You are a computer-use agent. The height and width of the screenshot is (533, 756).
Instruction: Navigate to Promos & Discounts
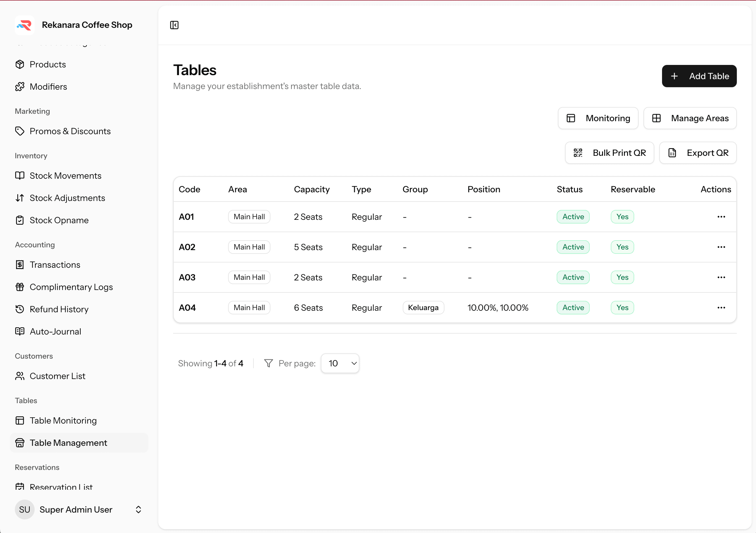(x=79, y=131)
